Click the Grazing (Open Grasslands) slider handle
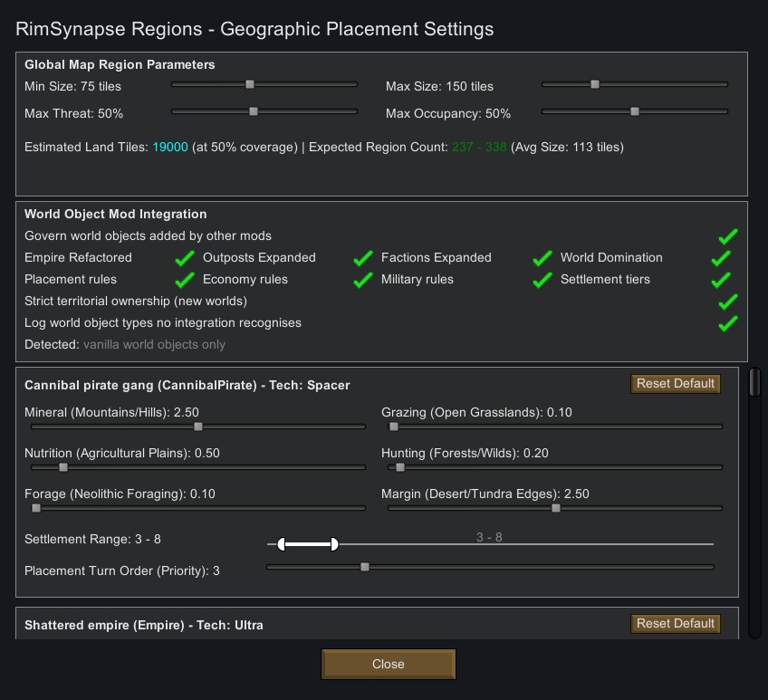Screen dimensions: 768x700 394,427
